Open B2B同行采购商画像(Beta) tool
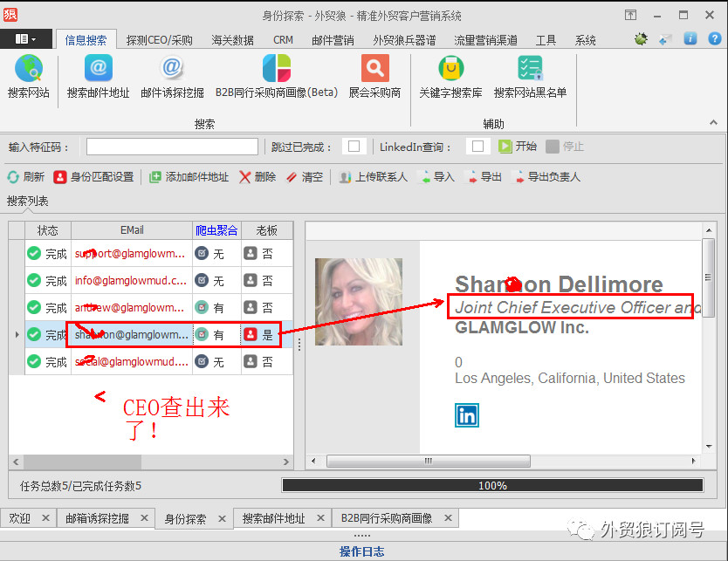The height and width of the screenshot is (561, 728). pyautogui.click(x=276, y=69)
